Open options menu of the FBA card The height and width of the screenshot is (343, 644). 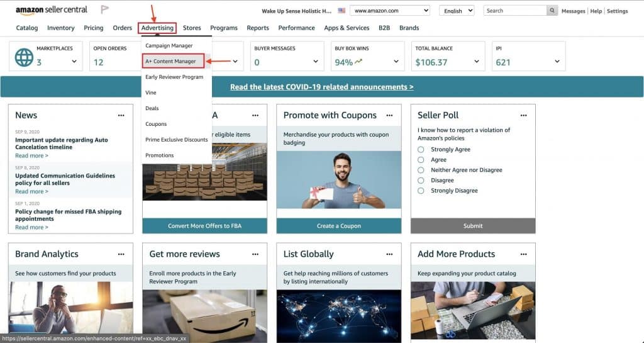tap(255, 115)
